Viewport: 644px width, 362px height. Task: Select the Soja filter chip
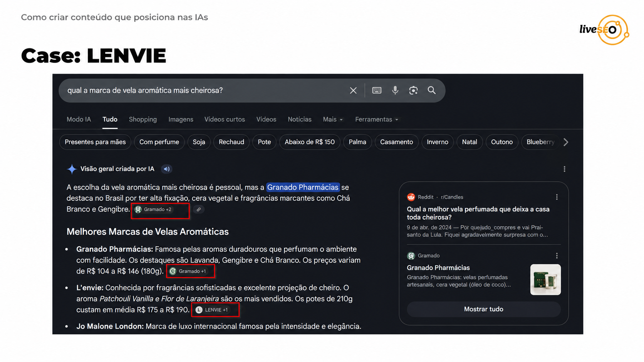click(199, 142)
